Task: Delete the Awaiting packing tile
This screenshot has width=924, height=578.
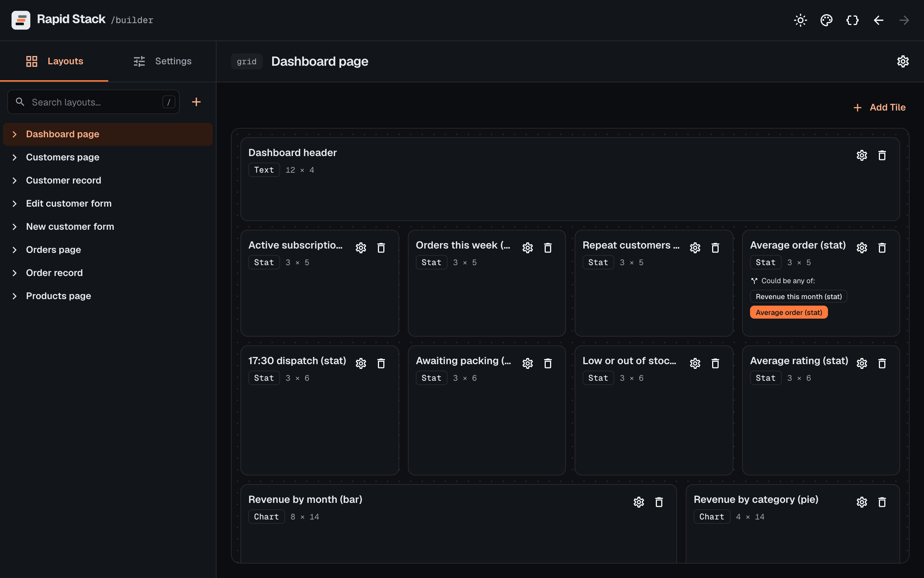Action: click(x=548, y=363)
